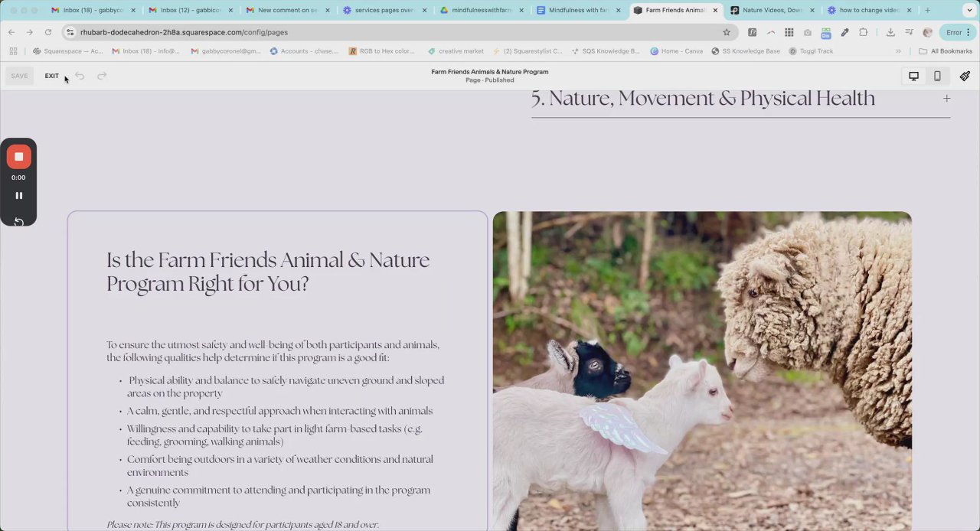Open the Home - Canva bookmark
The width and height of the screenshot is (980, 531).
(x=676, y=51)
